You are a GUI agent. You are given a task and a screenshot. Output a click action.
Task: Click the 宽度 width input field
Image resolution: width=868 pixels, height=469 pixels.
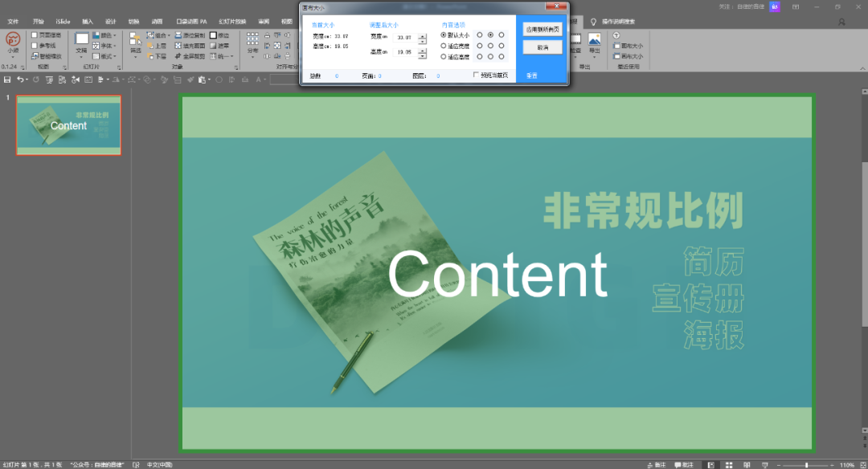tap(405, 38)
